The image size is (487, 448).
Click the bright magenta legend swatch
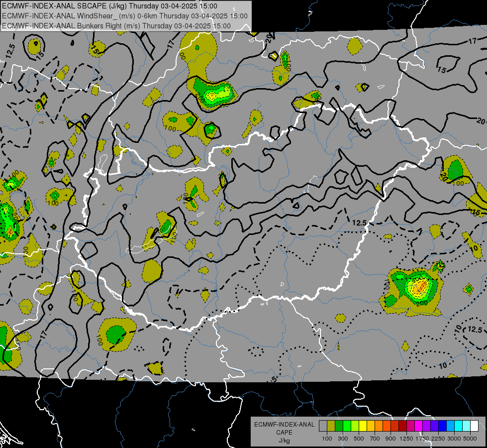[419, 426]
